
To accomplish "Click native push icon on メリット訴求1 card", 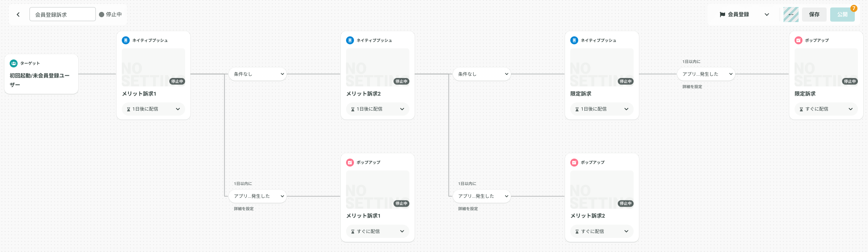I will point(126,41).
